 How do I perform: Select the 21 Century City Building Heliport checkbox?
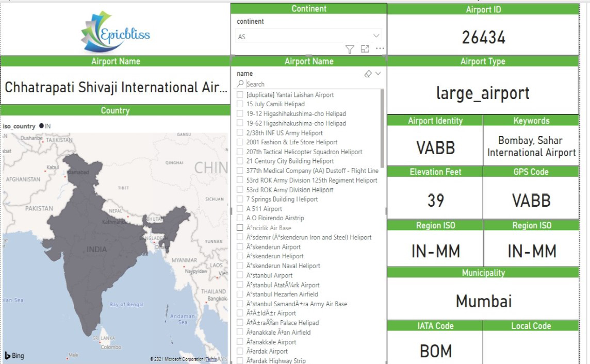tap(240, 161)
